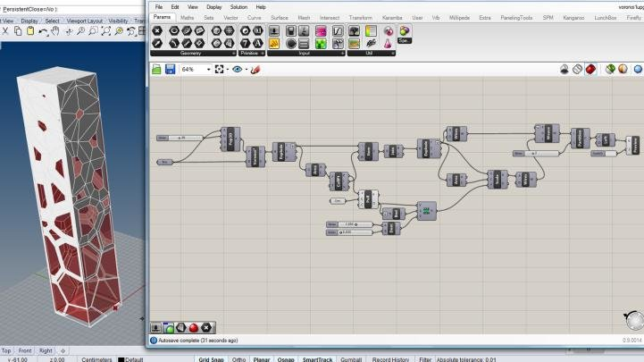This screenshot has width=644, height=362.
Task: Expand the Geometry panel in the ribbon
Action: 234,53
